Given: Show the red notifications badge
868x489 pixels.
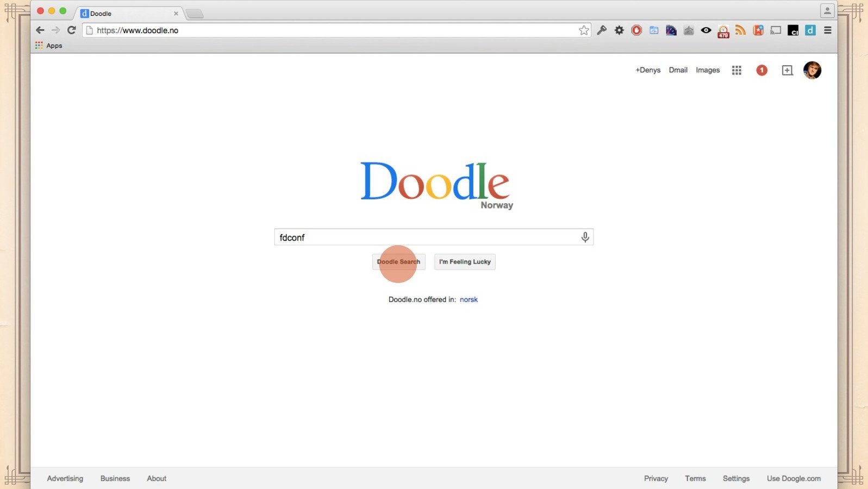Looking at the screenshot, I should click(762, 70).
